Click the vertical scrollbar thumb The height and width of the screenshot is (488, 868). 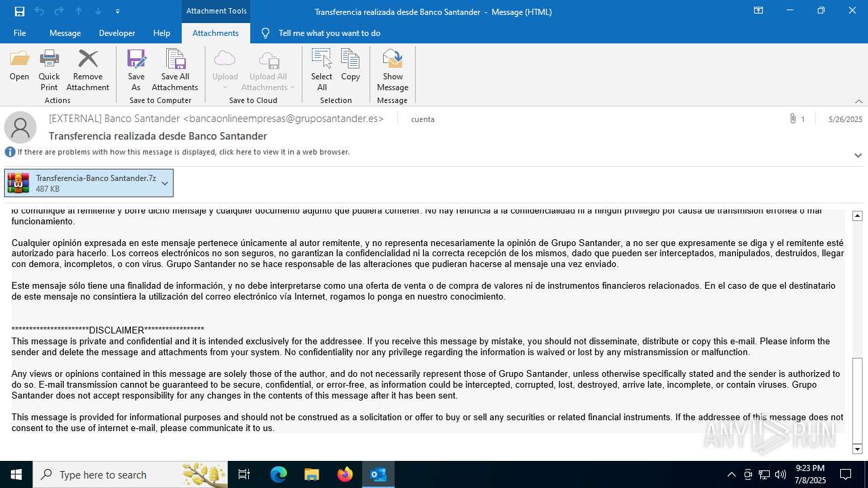(857, 400)
